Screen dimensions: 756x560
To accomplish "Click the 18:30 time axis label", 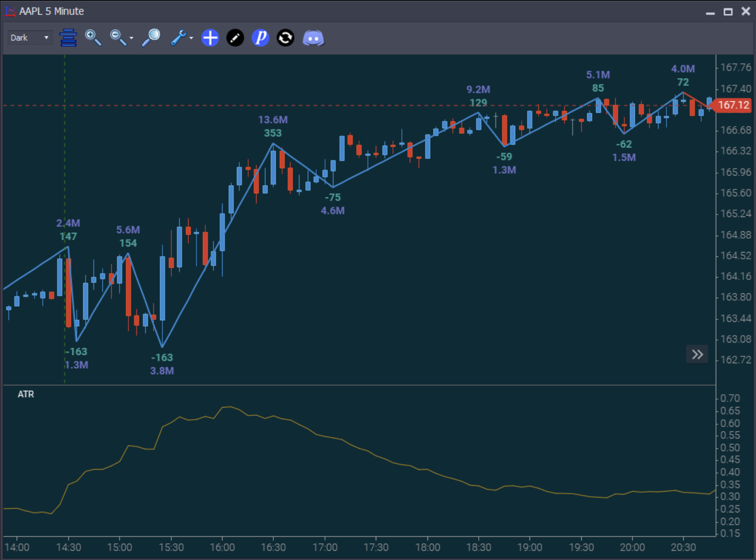I will [479, 547].
